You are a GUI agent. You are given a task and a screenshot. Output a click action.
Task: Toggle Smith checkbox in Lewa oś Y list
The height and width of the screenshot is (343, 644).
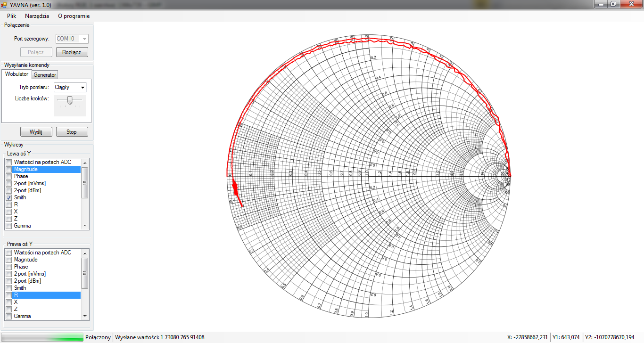[8, 197]
